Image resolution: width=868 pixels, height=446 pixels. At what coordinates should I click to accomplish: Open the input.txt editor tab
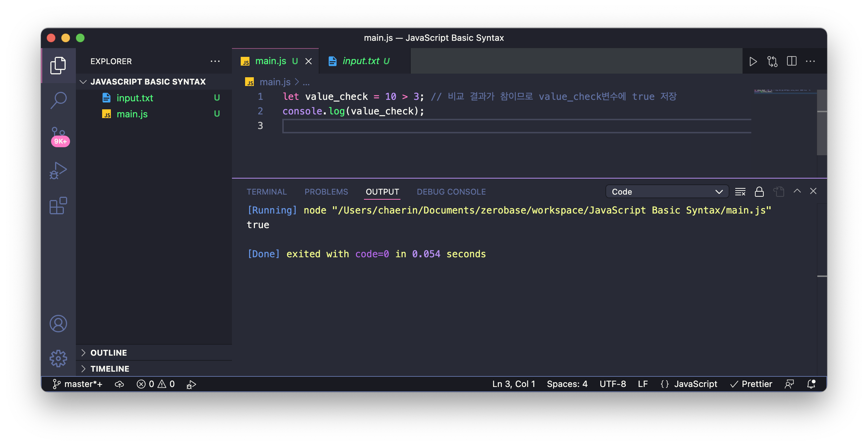pyautogui.click(x=361, y=61)
